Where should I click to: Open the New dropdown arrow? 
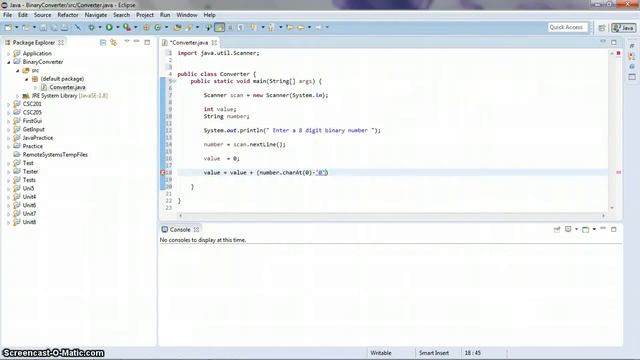pos(17,27)
